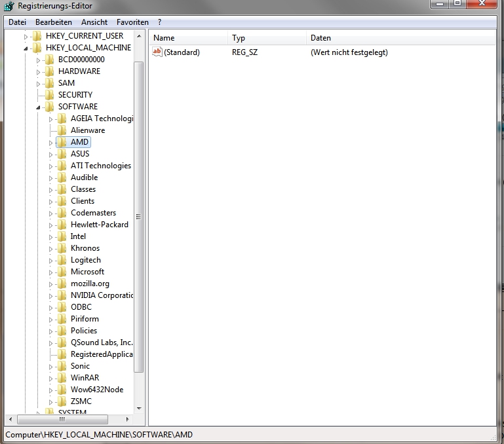Select the (Standard) value entry

[x=182, y=52]
